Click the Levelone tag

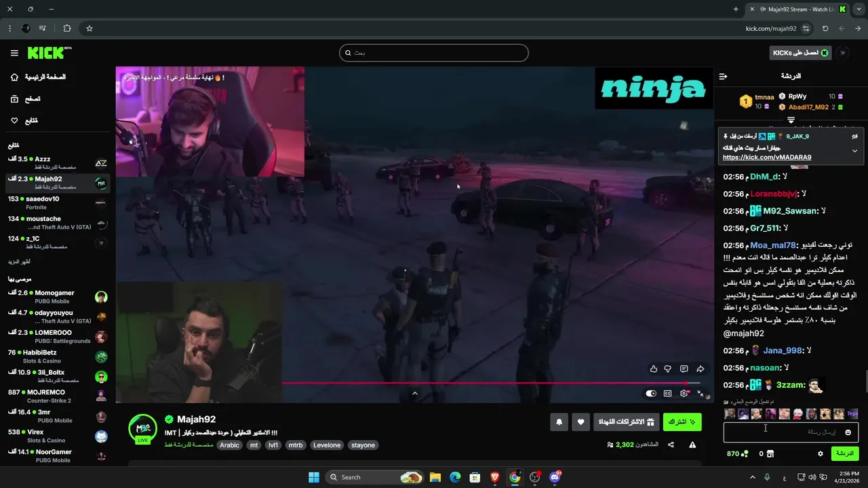click(327, 445)
